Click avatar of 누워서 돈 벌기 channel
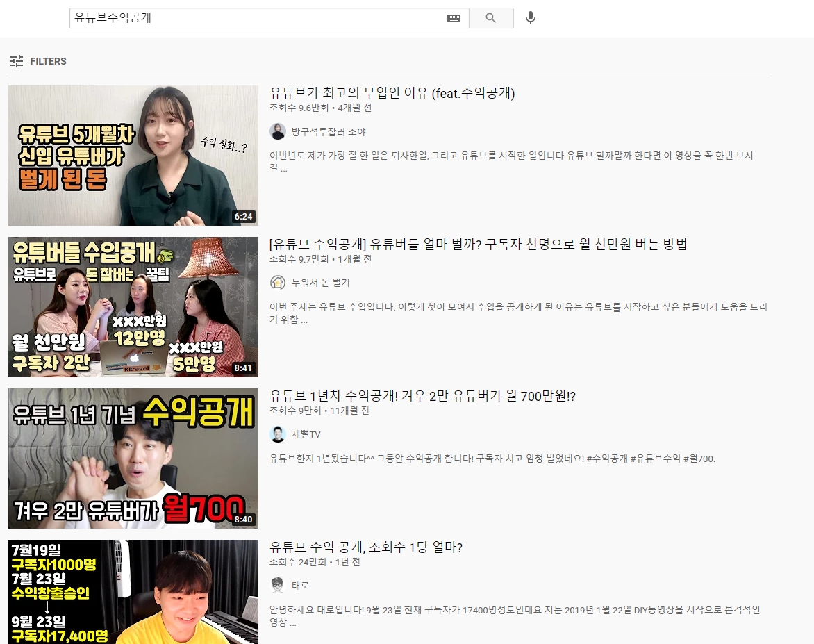The image size is (814, 644). click(278, 283)
